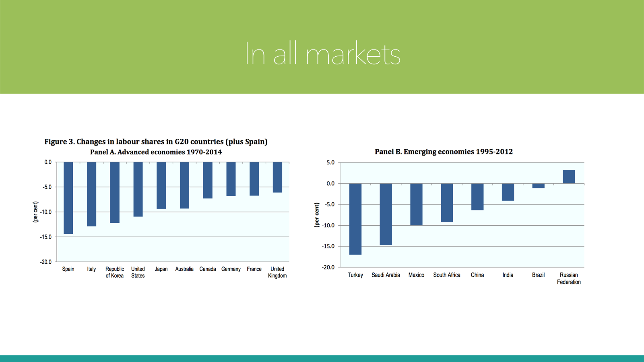Click the -20.0 tick label in Panel B
Image resolution: width=644 pixels, height=362 pixels.
pyautogui.click(x=328, y=267)
